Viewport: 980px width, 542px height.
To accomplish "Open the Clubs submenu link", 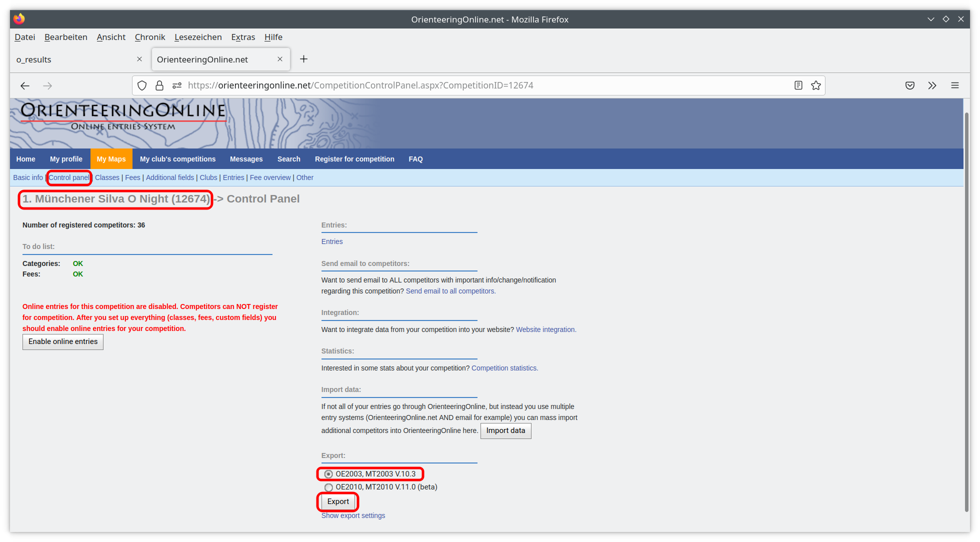I will pyautogui.click(x=208, y=177).
